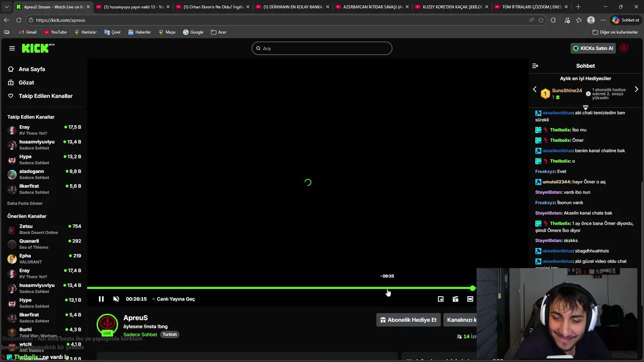Open the browser profile avatar
The height and width of the screenshot is (362, 644).
591,20
